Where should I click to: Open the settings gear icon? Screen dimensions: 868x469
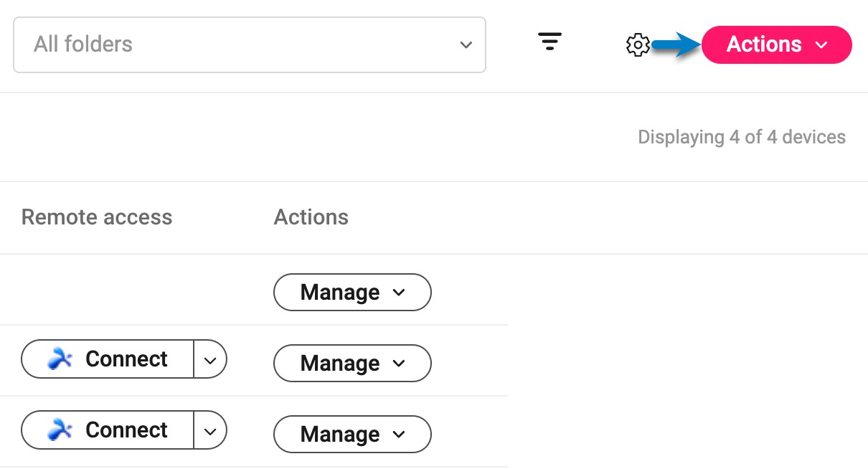(x=638, y=45)
